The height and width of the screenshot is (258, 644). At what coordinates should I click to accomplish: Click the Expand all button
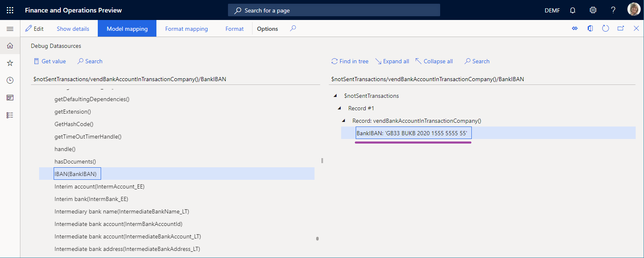click(x=392, y=61)
